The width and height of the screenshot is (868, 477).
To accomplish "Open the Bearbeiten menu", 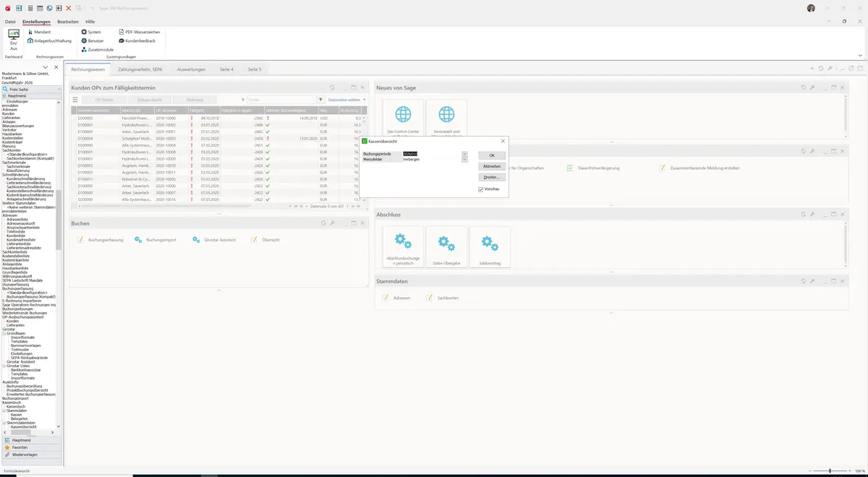I will (68, 22).
